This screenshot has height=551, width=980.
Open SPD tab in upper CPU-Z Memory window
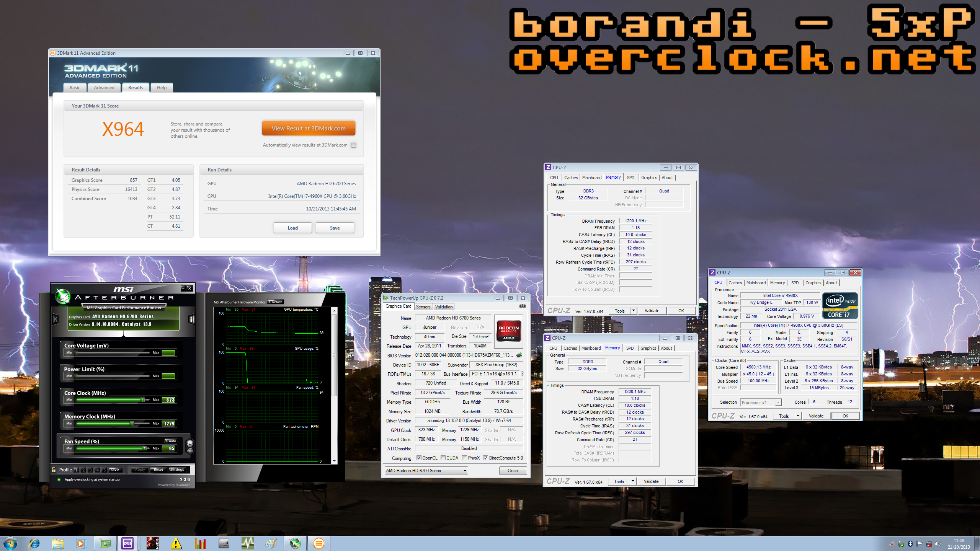point(631,178)
